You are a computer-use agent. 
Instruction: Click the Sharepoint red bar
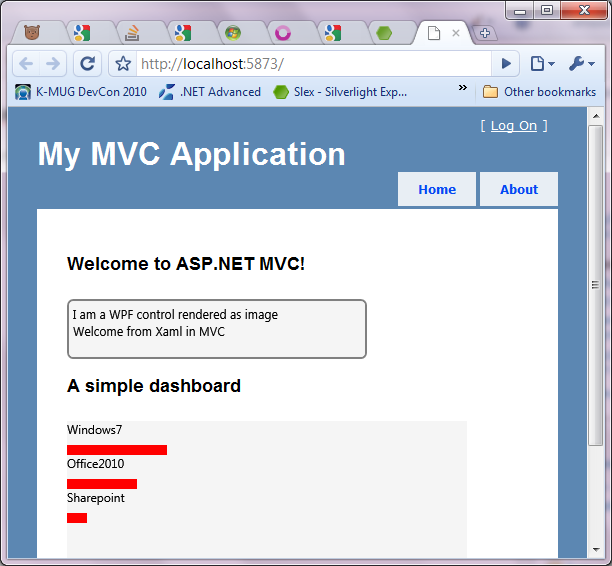(77, 518)
